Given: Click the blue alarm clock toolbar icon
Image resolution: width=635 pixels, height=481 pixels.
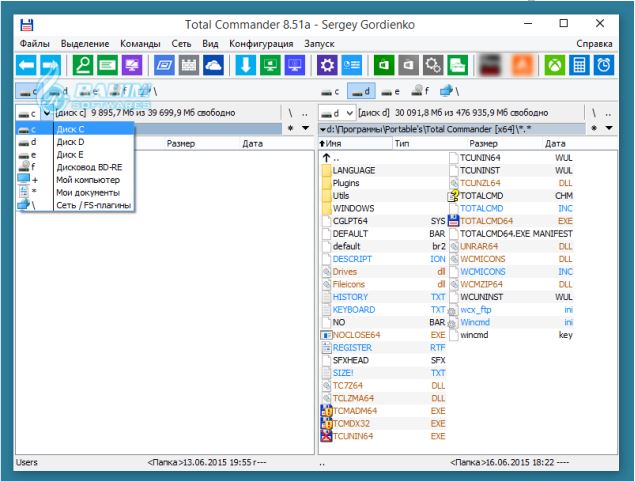Looking at the screenshot, I should (604, 65).
